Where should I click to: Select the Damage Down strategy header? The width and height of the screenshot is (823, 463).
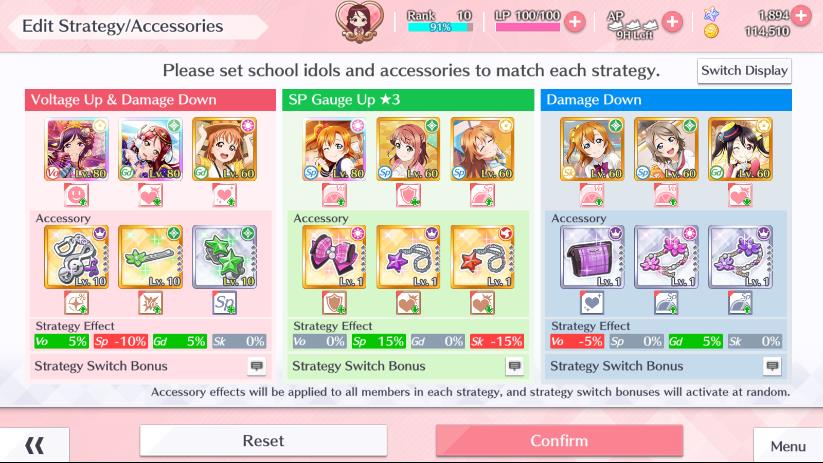pos(666,100)
